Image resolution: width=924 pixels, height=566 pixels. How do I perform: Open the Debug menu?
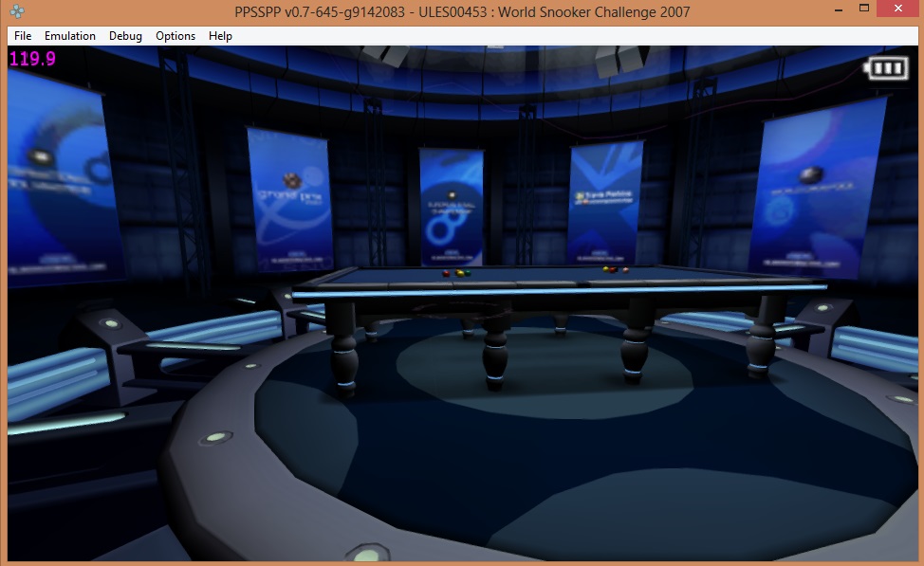(125, 36)
